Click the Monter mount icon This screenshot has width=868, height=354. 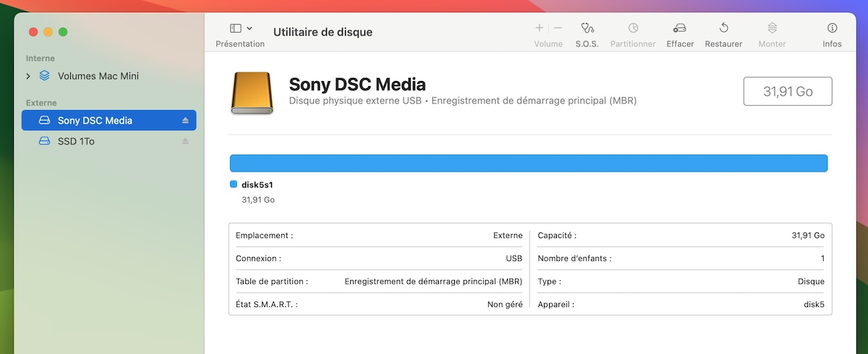(773, 28)
